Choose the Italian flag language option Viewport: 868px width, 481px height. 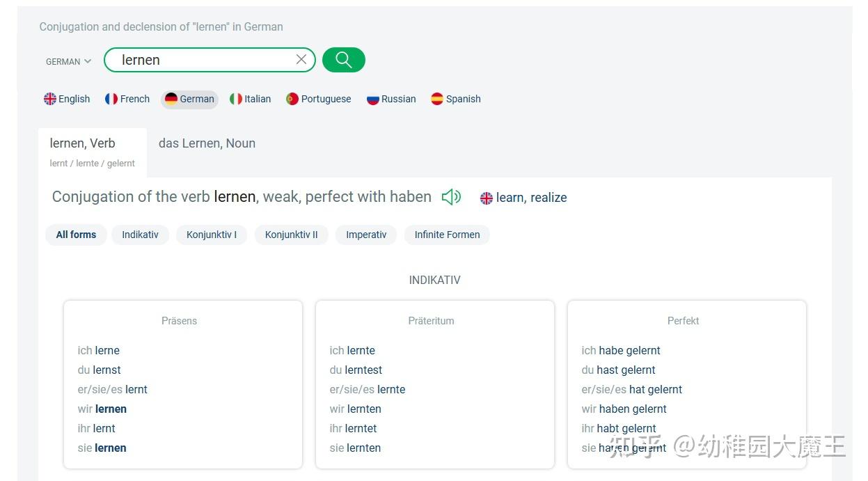click(x=251, y=99)
